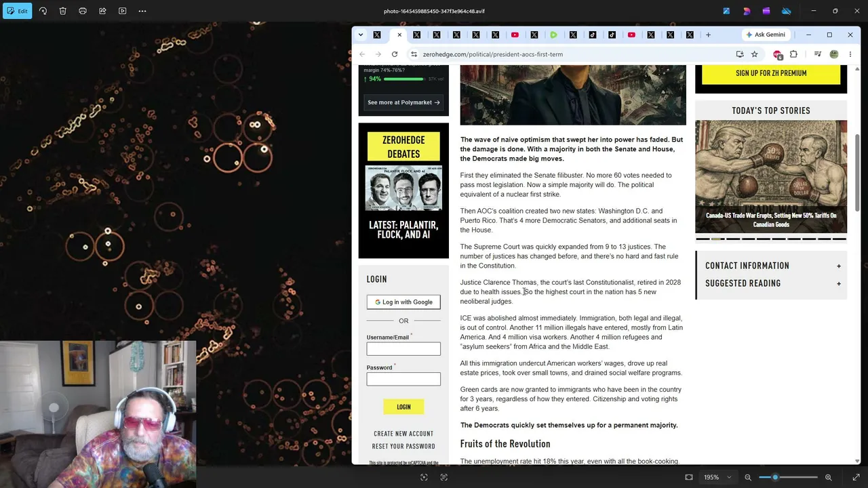This screenshot has width=868, height=488.
Task: Bookmark this page with the star icon
Action: (755, 54)
